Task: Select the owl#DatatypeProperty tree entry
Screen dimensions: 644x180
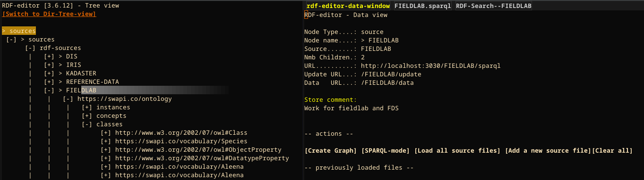Action: 202,158
